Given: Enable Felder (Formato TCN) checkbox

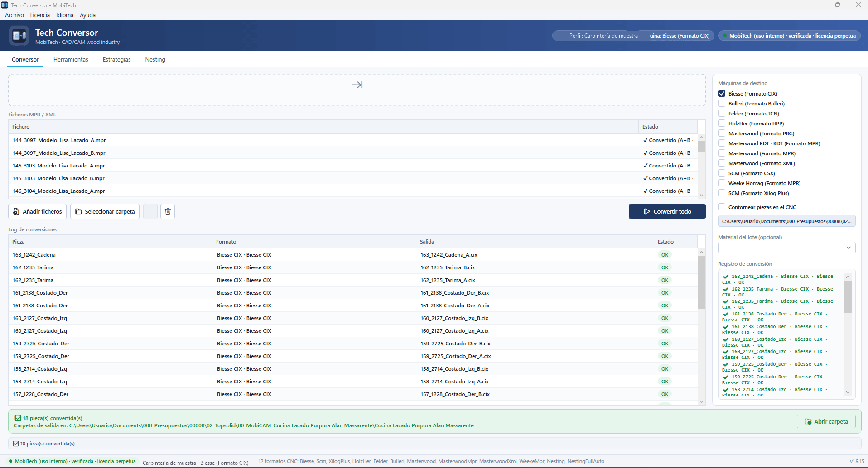Looking at the screenshot, I should pyautogui.click(x=722, y=113).
